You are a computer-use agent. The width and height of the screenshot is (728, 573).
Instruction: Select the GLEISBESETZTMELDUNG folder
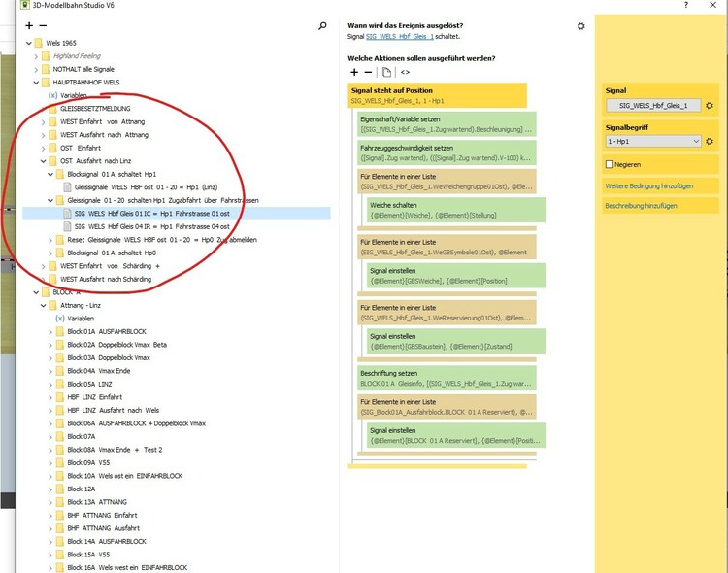click(95, 109)
